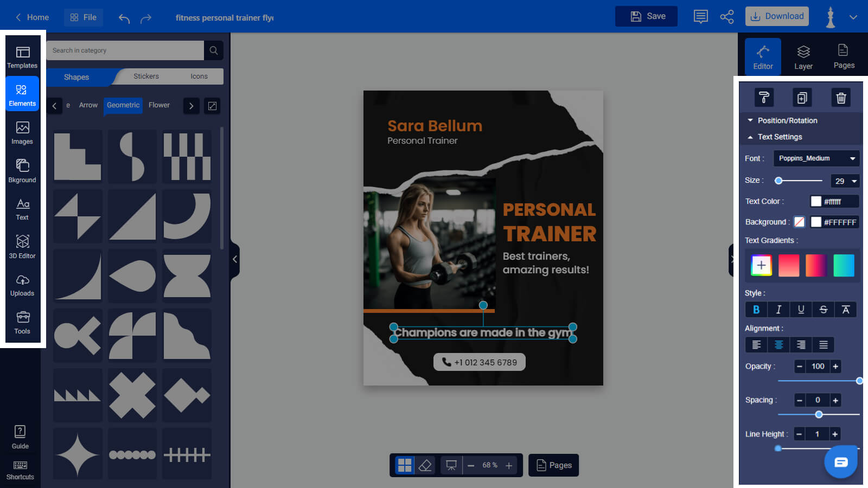Switch to the Stickers tab
Screen dimensions: 868x488
click(x=146, y=76)
